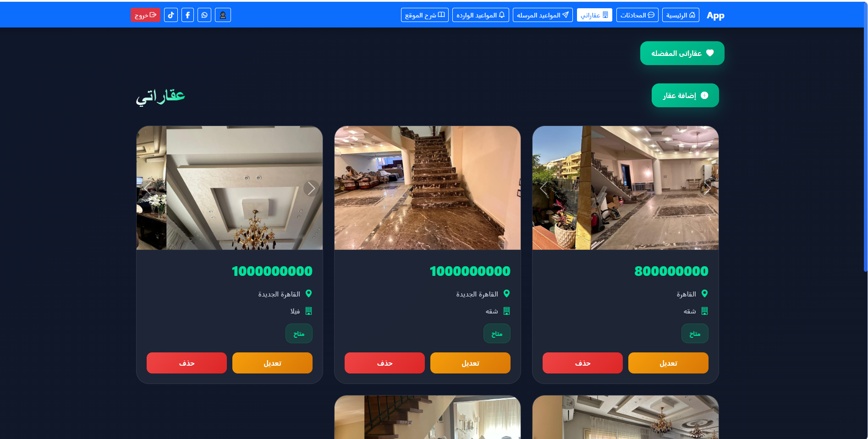The image size is (868, 439).
Task: Click the location pin on the فيلا card
Action: (x=309, y=294)
